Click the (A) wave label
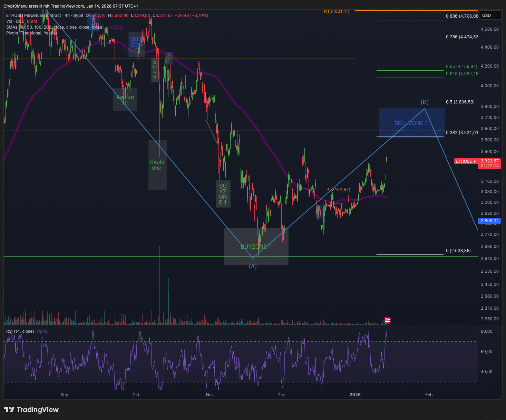Image resolution: width=506 pixels, height=420 pixels. (x=253, y=266)
